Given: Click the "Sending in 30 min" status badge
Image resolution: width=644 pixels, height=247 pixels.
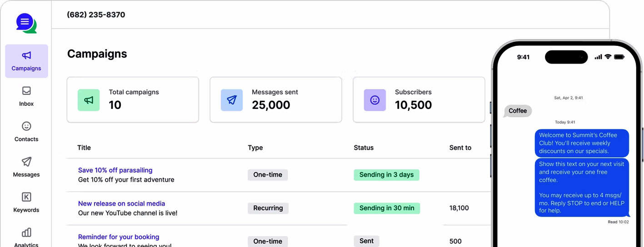Looking at the screenshot, I should tap(387, 208).
